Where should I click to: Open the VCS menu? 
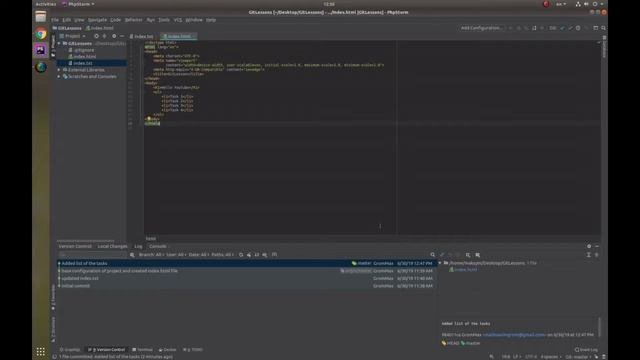point(178,20)
